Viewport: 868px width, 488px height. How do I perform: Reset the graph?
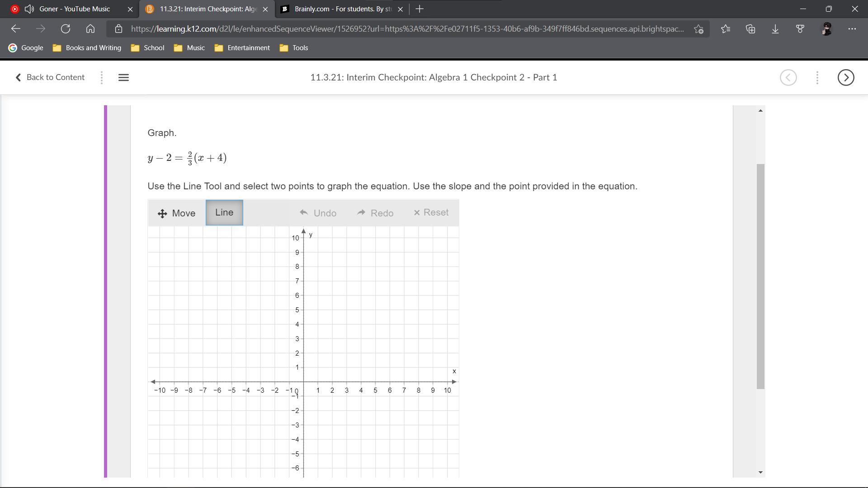(431, 213)
